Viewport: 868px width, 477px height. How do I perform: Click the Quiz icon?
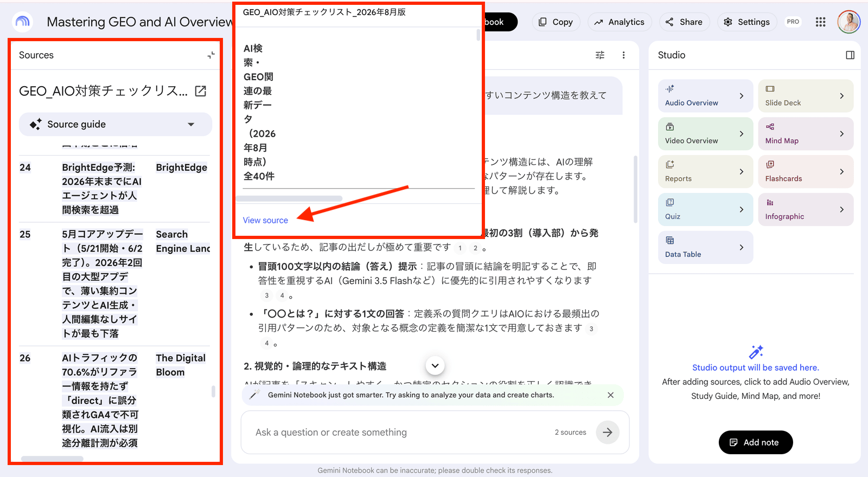coord(670,203)
